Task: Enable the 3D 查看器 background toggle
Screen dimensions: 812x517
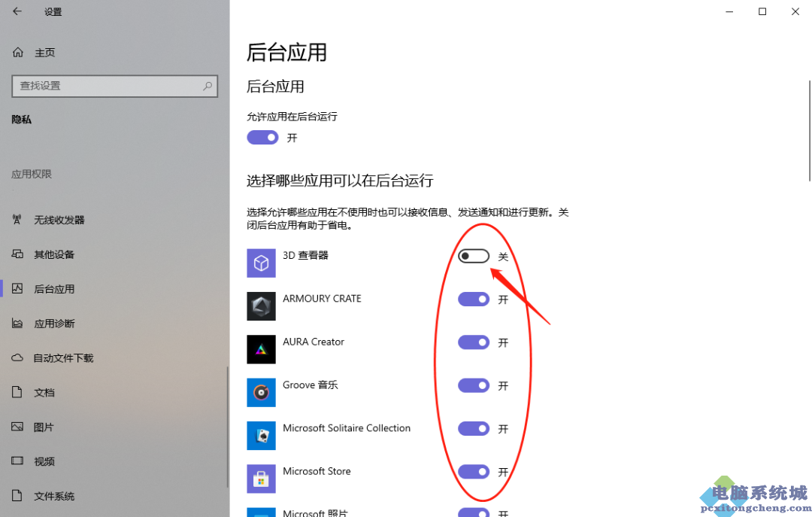Action: pyautogui.click(x=474, y=256)
